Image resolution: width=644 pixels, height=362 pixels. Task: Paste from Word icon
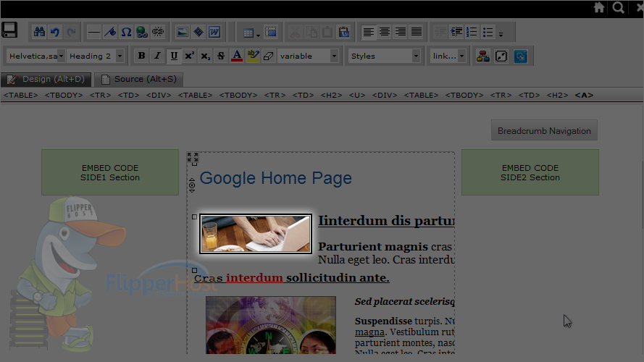(x=214, y=32)
